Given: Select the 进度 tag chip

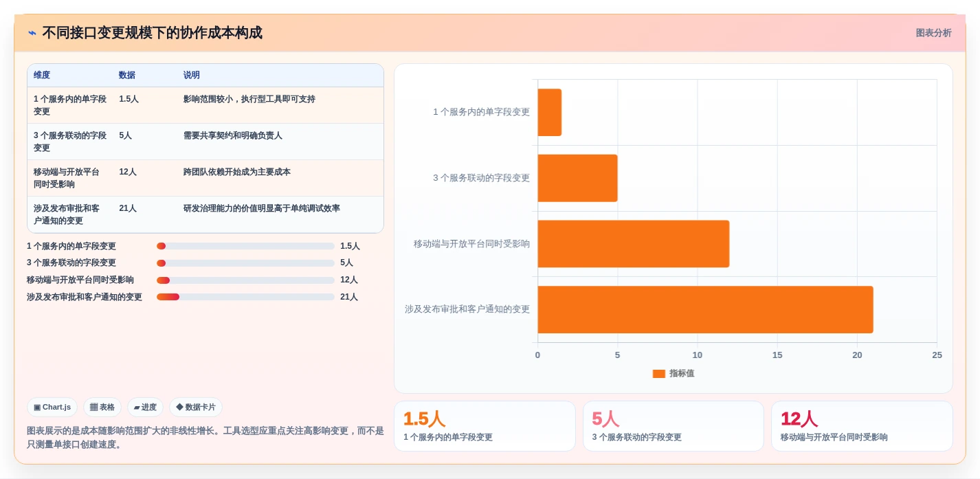Looking at the screenshot, I should click(145, 407).
